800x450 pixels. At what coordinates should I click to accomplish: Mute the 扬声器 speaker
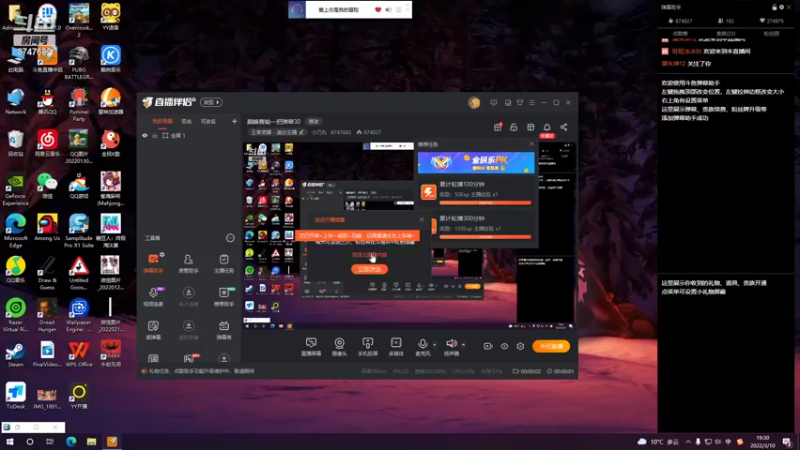pyautogui.click(x=451, y=343)
